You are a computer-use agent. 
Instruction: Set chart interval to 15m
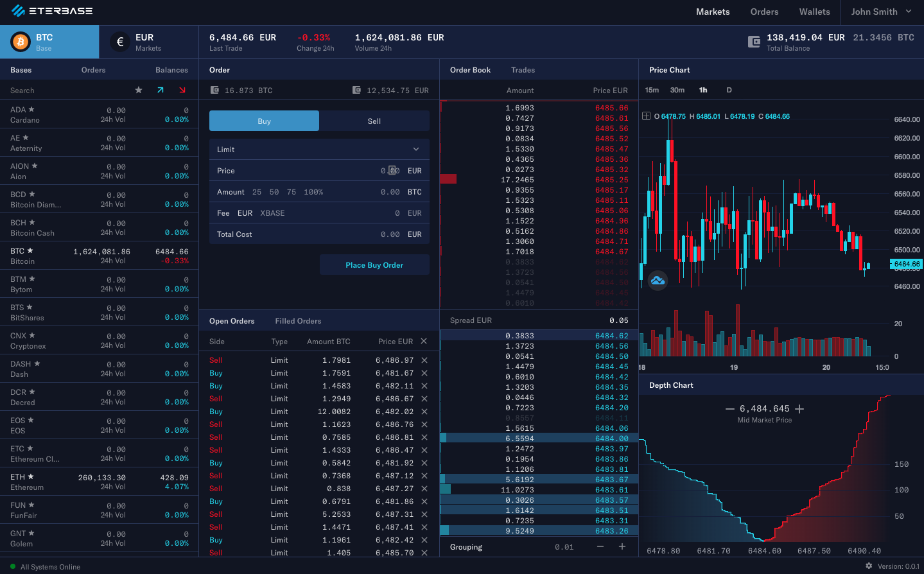tap(652, 90)
